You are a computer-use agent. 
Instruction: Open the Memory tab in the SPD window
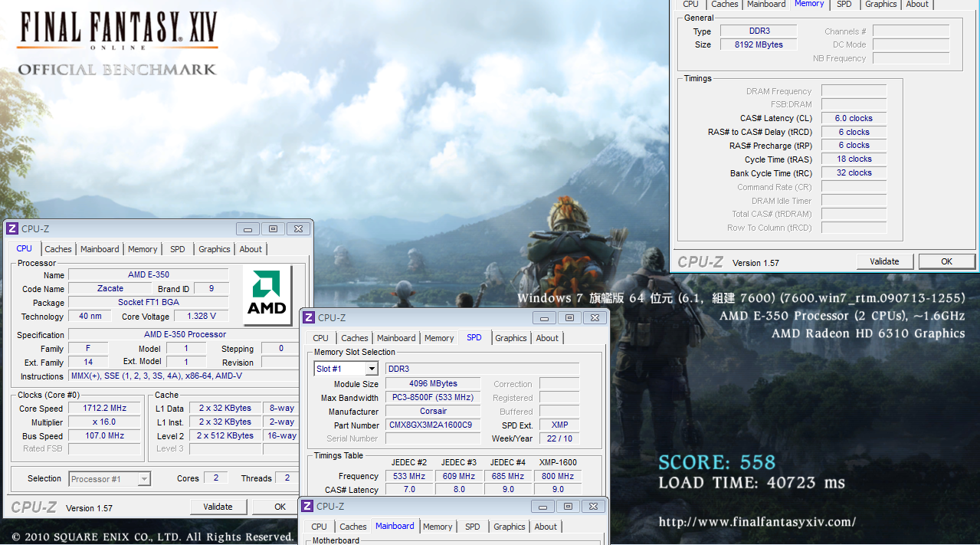pos(439,338)
